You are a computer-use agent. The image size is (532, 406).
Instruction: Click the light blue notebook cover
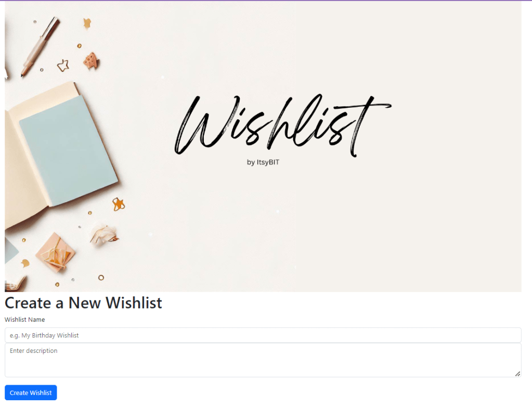pos(69,150)
